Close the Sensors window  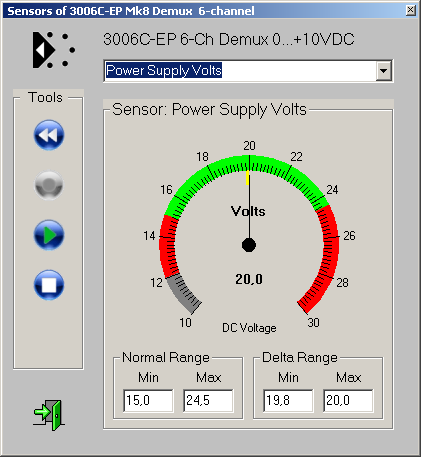[x=411, y=10]
